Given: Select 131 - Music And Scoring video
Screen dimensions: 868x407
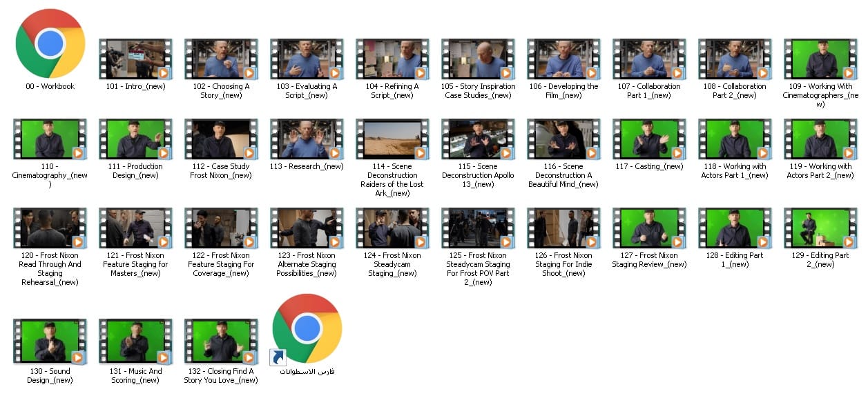Looking at the screenshot, I should [x=135, y=341].
